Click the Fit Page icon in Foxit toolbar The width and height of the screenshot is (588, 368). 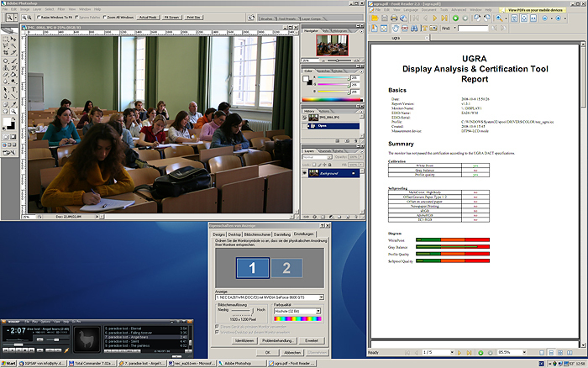[524, 18]
